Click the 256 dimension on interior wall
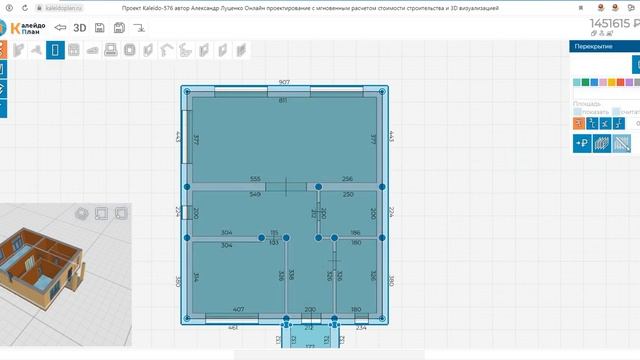 (348, 179)
